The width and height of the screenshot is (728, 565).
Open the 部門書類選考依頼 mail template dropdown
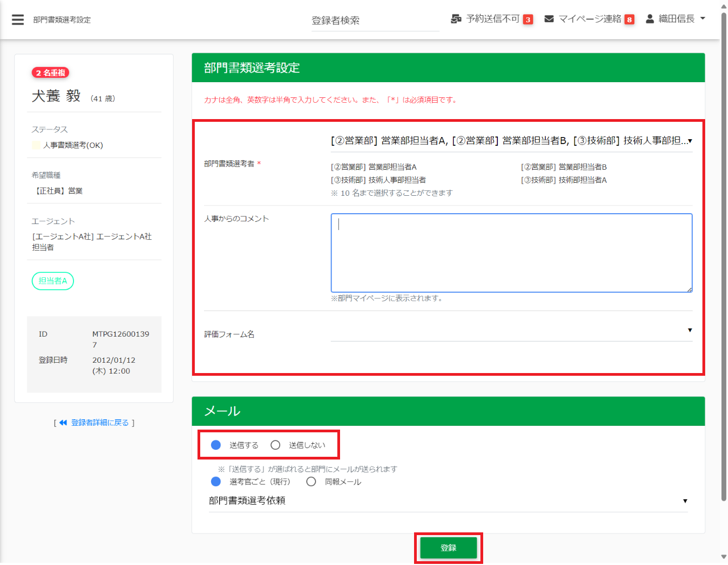[448, 501]
